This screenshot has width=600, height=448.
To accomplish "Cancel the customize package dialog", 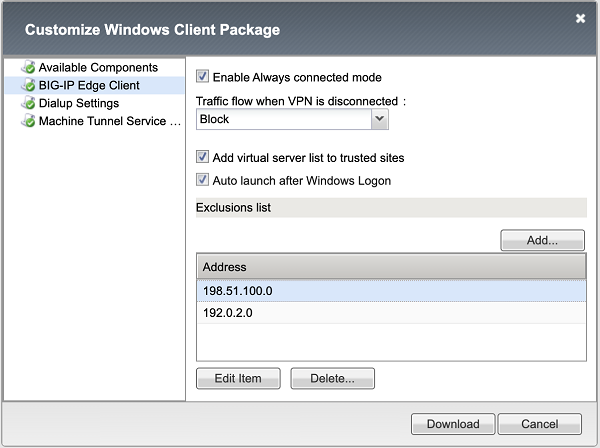I will (540, 424).
